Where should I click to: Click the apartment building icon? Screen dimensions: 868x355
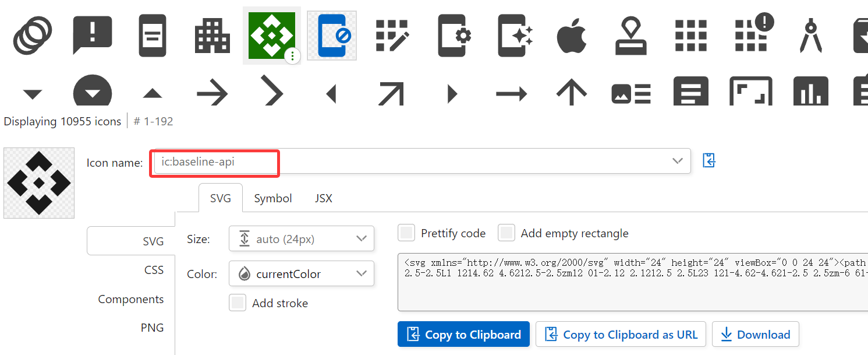tap(212, 36)
